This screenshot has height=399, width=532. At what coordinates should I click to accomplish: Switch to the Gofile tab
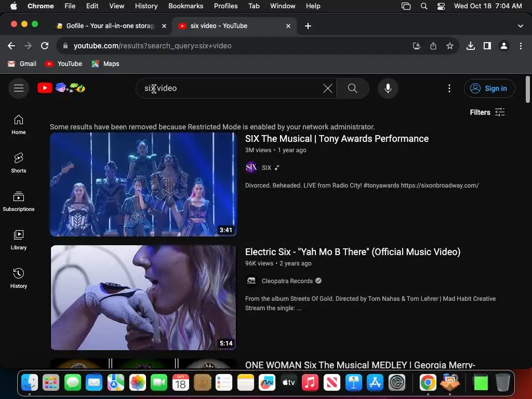109,26
